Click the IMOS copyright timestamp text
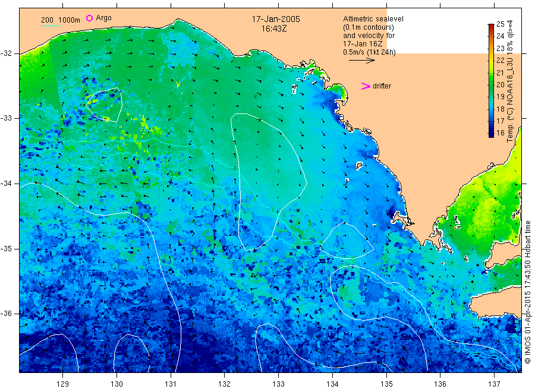The width and height of the screenshot is (535, 392). point(528,292)
